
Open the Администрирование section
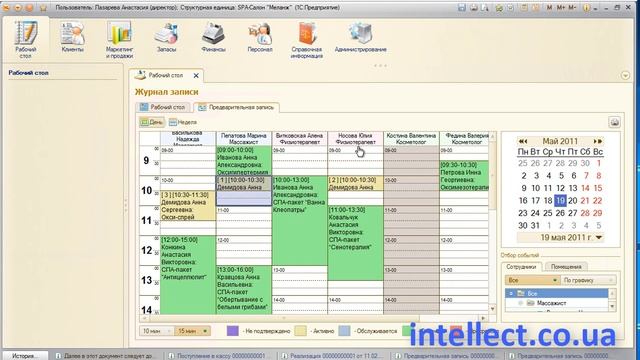tap(360, 37)
